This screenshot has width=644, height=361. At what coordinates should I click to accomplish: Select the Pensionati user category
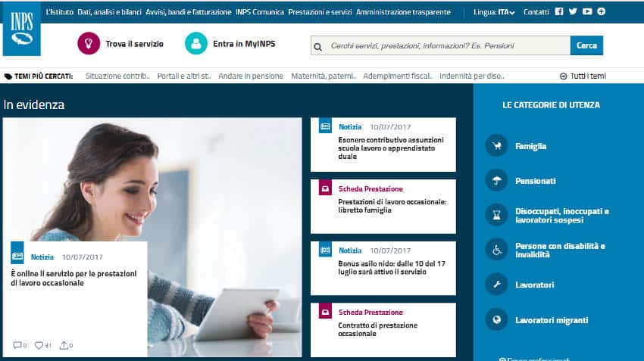(x=536, y=181)
